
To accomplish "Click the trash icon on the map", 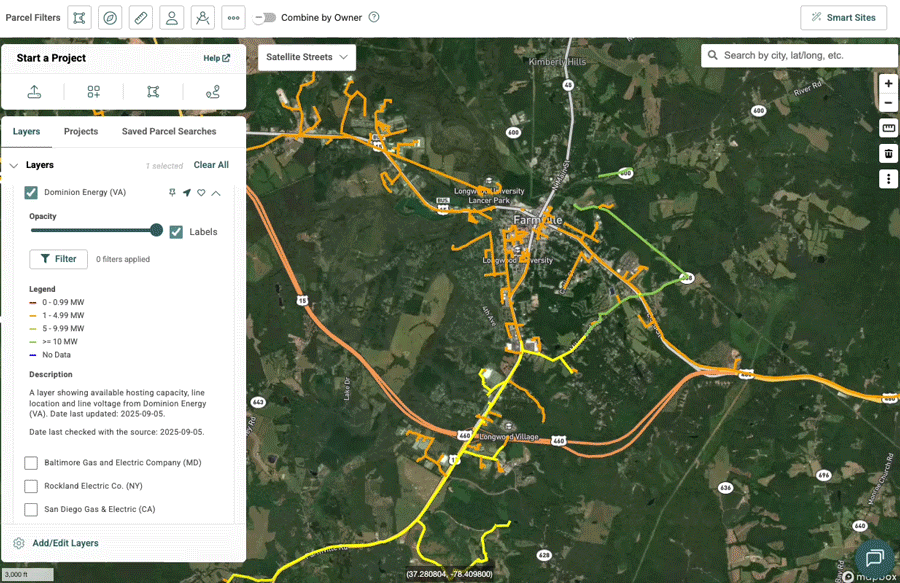I will point(888,153).
